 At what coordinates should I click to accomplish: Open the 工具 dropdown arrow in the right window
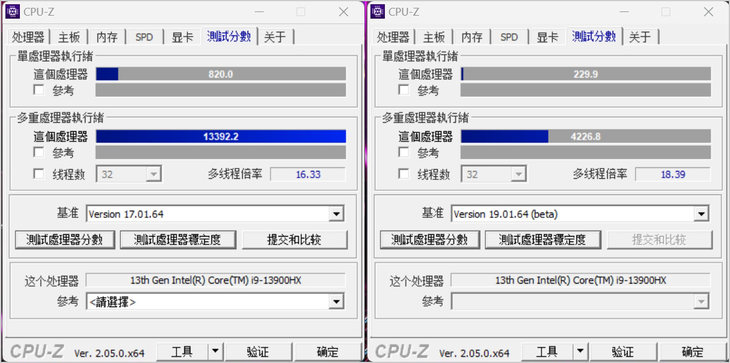(x=580, y=351)
